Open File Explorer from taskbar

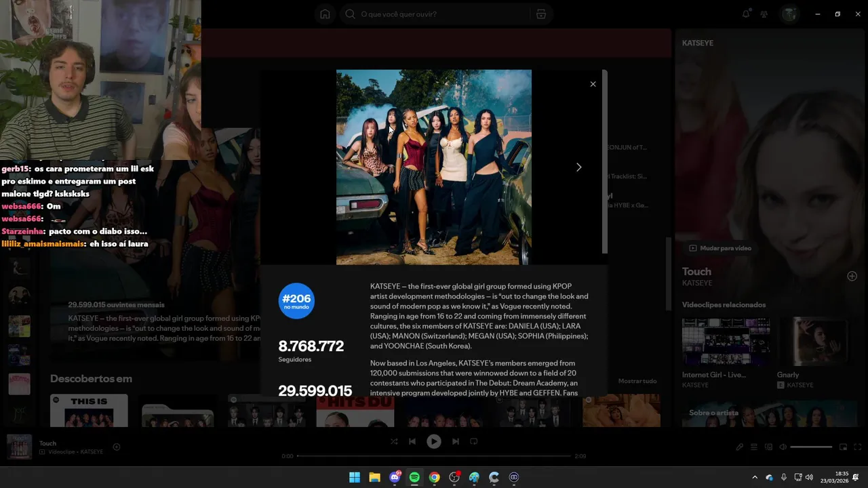(374, 477)
